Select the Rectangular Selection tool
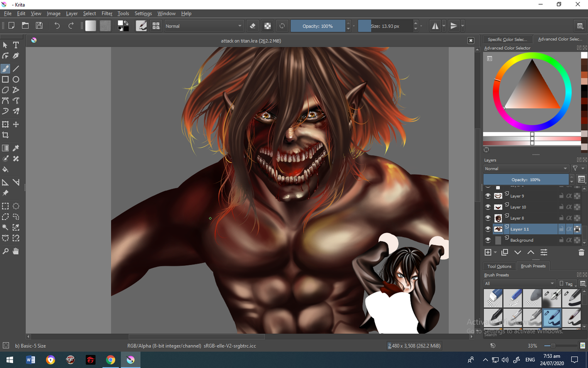588x368 pixels. pos(5,206)
